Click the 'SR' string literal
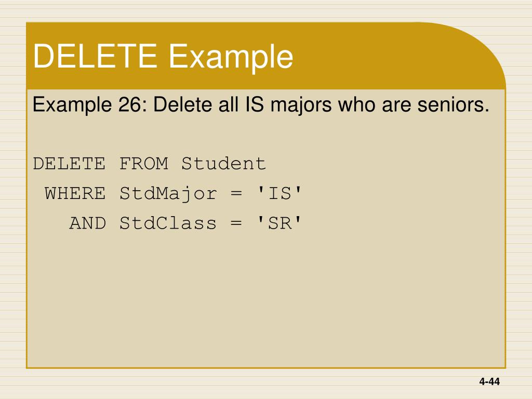The width and height of the screenshot is (532, 399). 279,223
